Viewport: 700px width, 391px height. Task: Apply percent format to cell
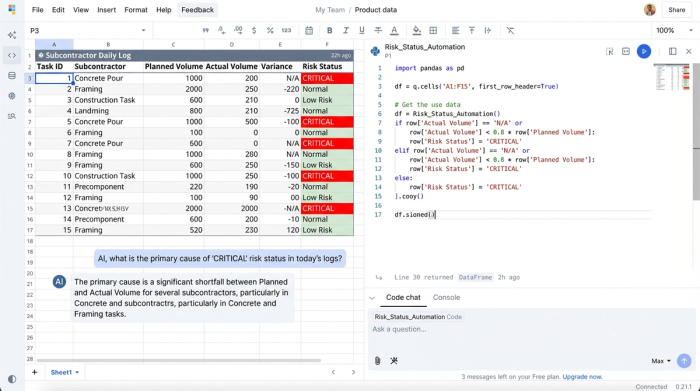point(270,30)
